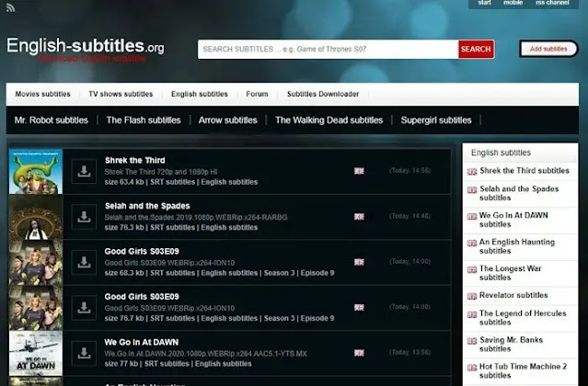Click the red SEARCH button
The width and height of the screenshot is (588, 386).
(476, 49)
